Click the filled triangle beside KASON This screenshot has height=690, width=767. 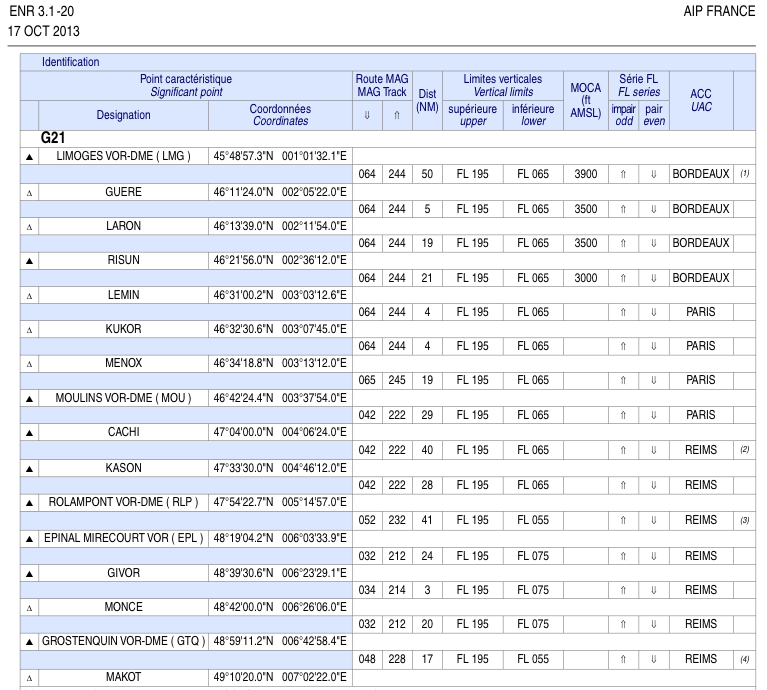pos(29,468)
